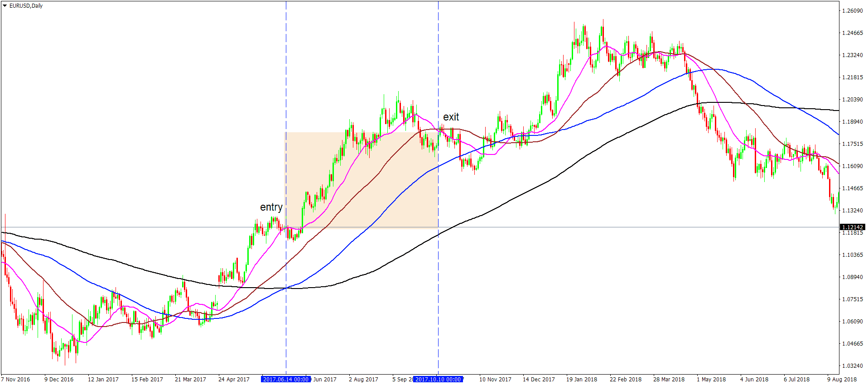Click the highlighted 2017.06.14 00:00 date marker
Viewport: 868px width, 385px height.
(x=285, y=379)
